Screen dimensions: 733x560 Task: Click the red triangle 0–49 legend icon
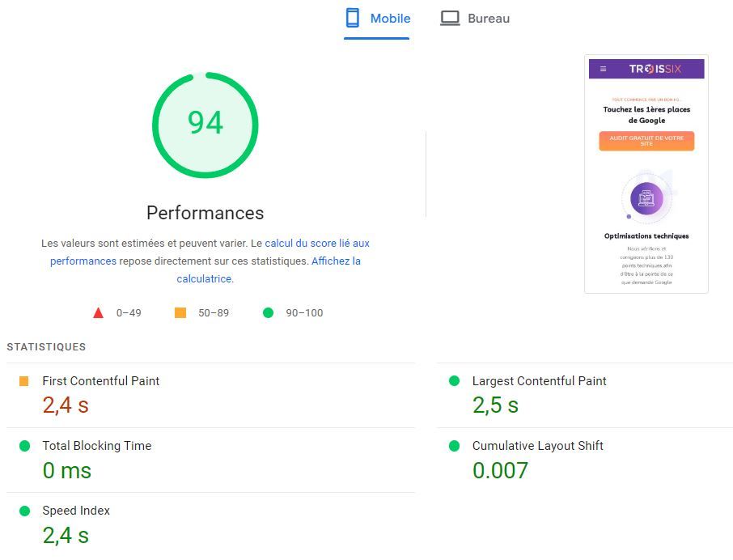pos(99,313)
